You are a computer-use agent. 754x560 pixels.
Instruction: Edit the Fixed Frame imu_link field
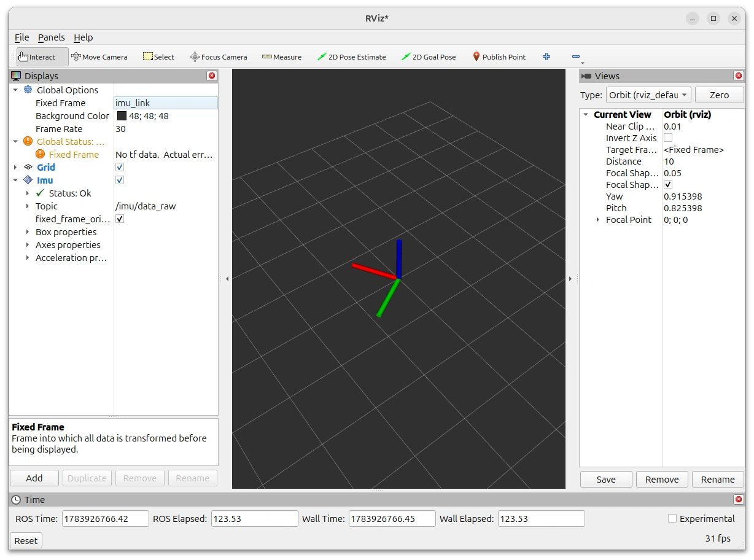pos(166,103)
